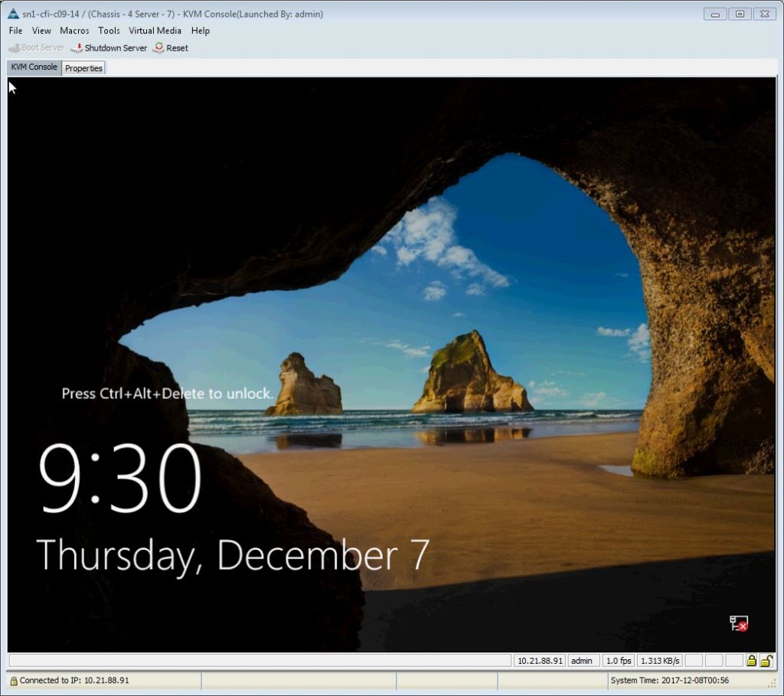
Task: Click the 10.21.88.91 status field
Action: click(x=541, y=661)
